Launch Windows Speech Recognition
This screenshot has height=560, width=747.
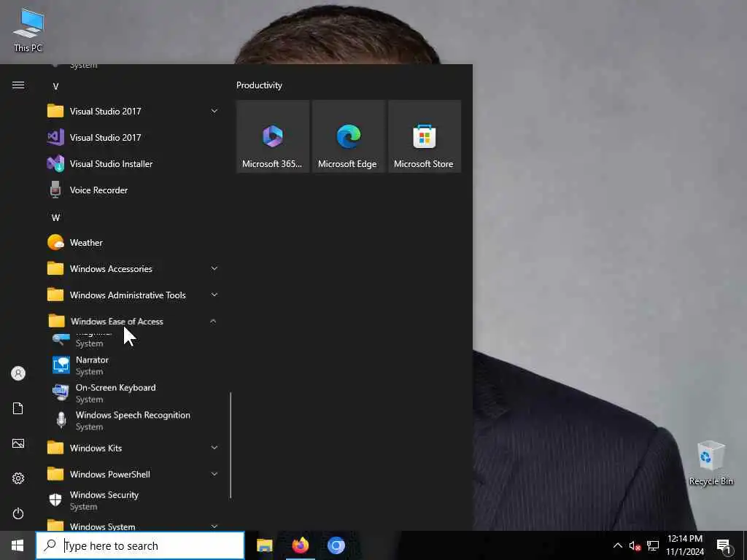click(133, 421)
